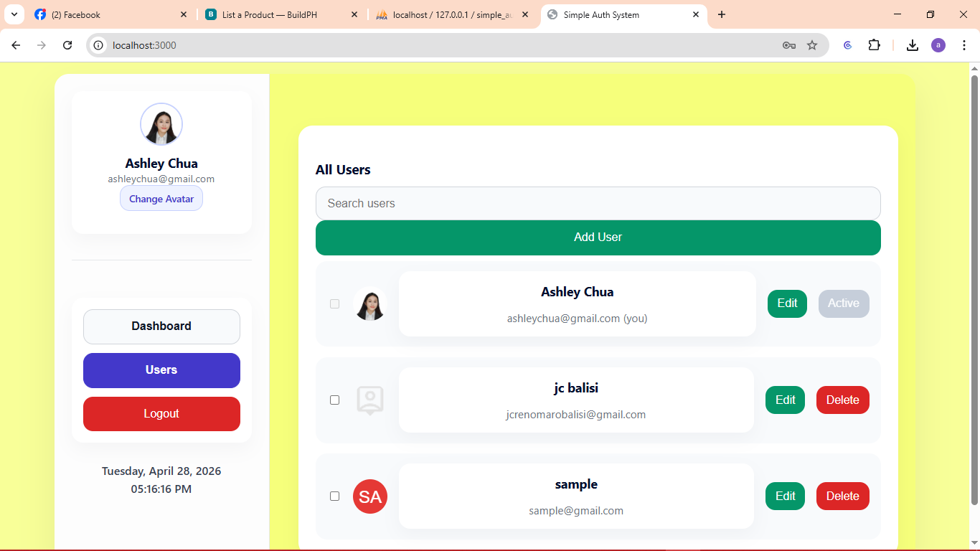Click the red Logout button
This screenshot has width=980, height=551.
pyautogui.click(x=161, y=414)
